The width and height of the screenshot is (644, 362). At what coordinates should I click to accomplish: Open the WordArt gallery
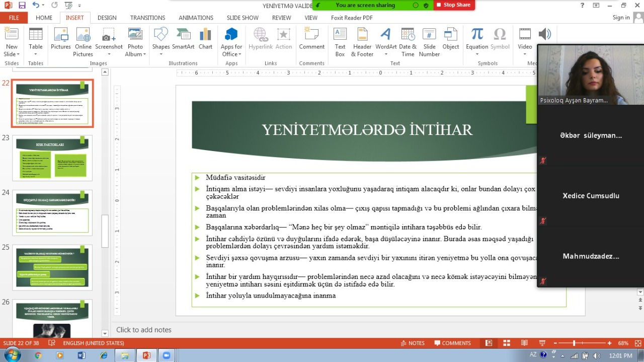pyautogui.click(x=386, y=39)
